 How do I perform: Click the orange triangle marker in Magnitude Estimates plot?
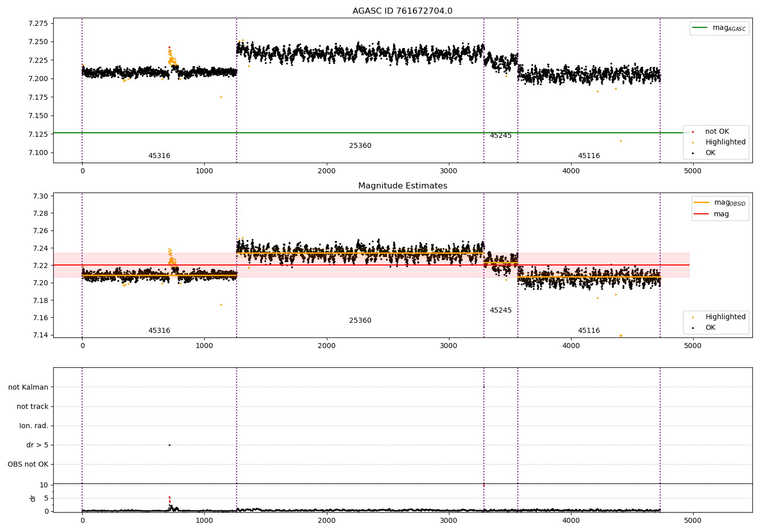(x=621, y=336)
